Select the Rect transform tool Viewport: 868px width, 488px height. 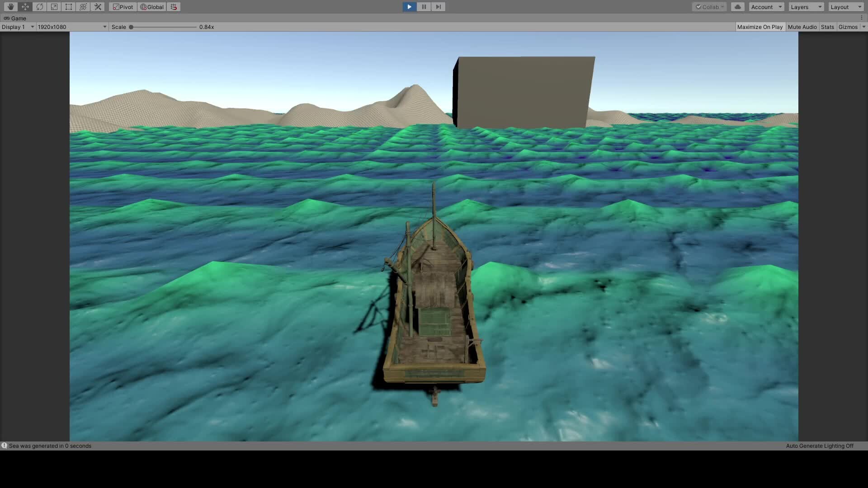(68, 7)
